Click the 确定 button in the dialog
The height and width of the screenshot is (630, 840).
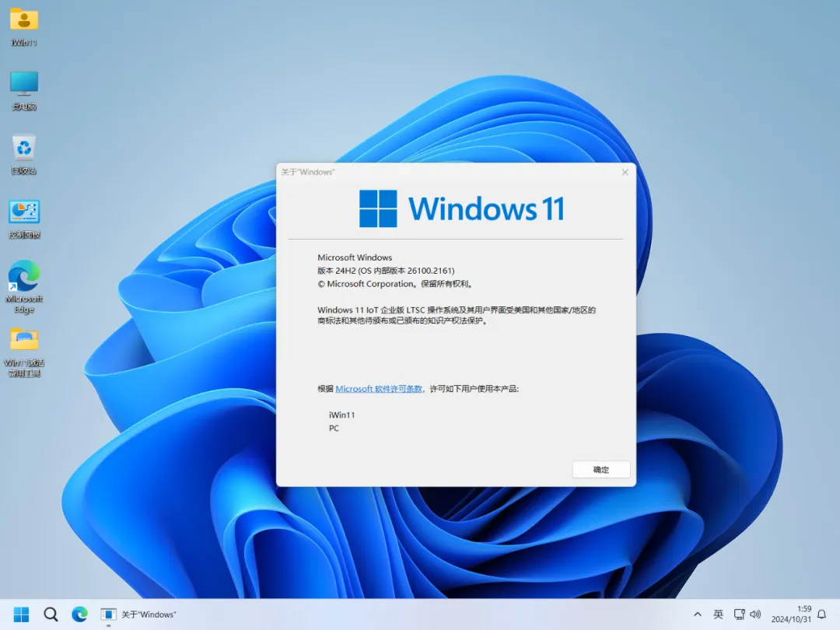click(601, 469)
